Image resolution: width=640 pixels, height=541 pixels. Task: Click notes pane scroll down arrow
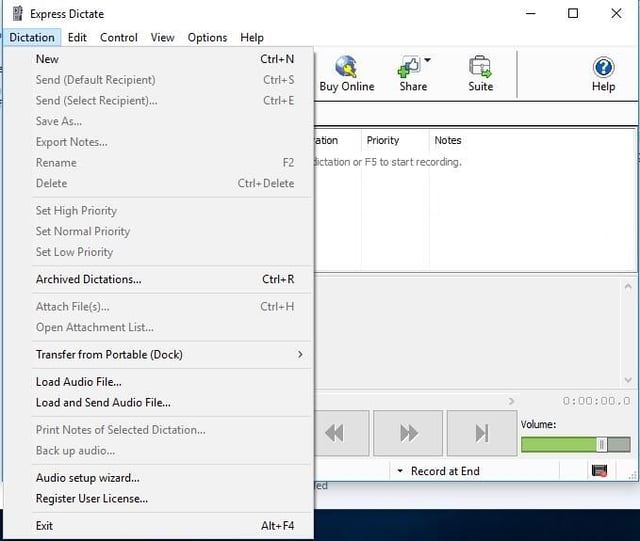coord(628,380)
